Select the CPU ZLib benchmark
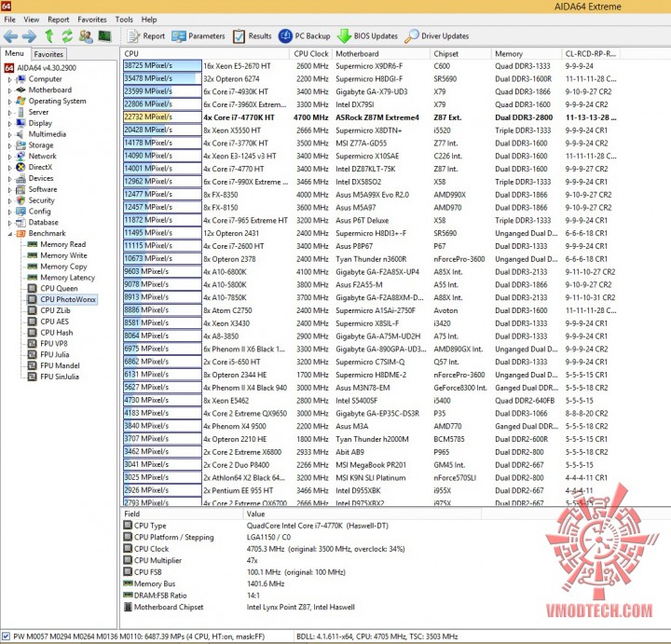This screenshot has height=644, width=671. tap(55, 310)
